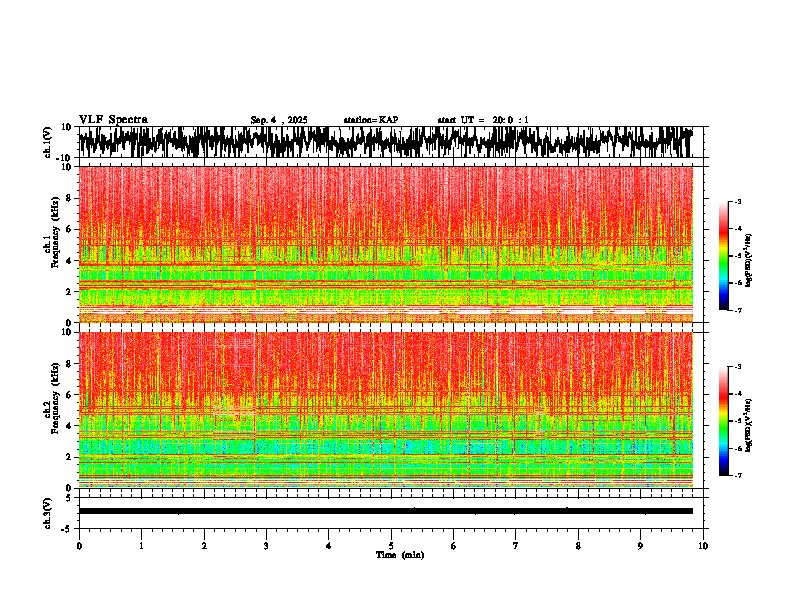The height and width of the screenshot is (612, 792).
Task: Click the time axis tick label 0
Action: (x=79, y=546)
